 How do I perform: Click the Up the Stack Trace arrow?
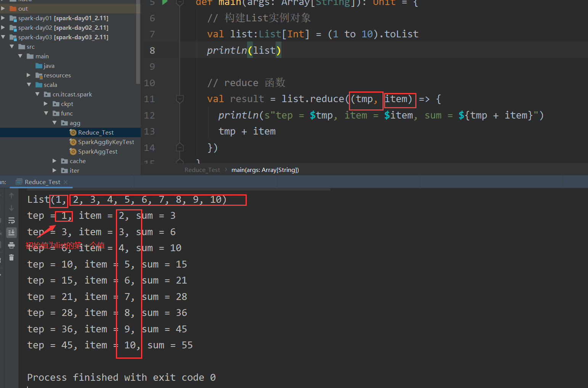coord(11,196)
